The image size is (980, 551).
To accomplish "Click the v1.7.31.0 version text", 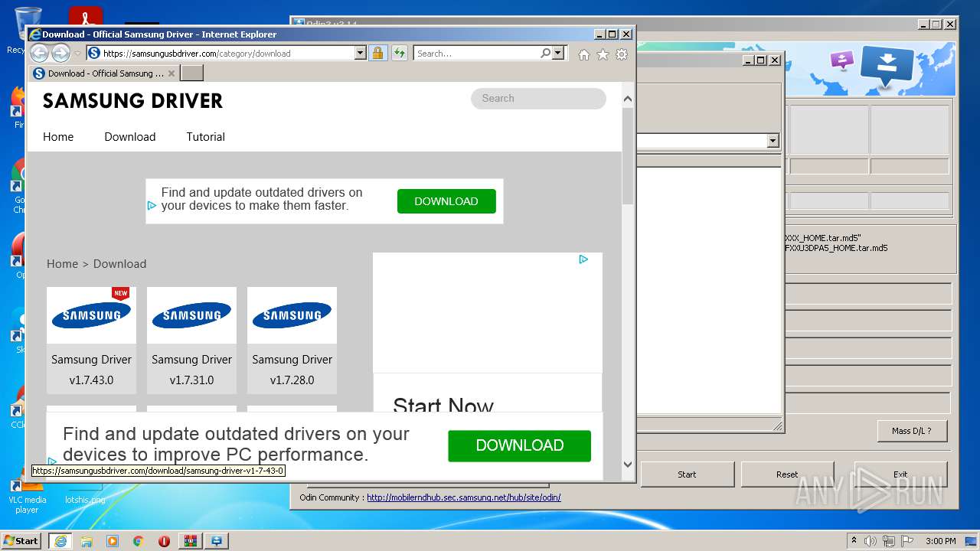I will [x=191, y=380].
